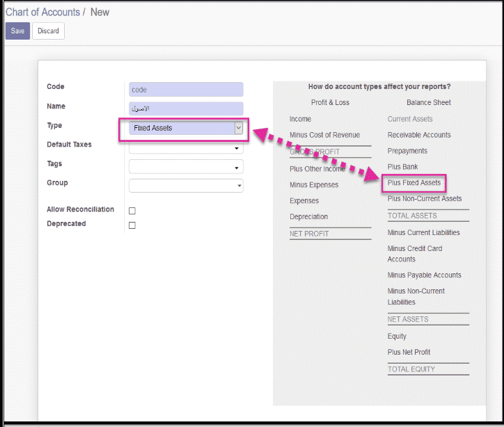Open the Group dropdown
The image size is (504, 427).
(186, 186)
